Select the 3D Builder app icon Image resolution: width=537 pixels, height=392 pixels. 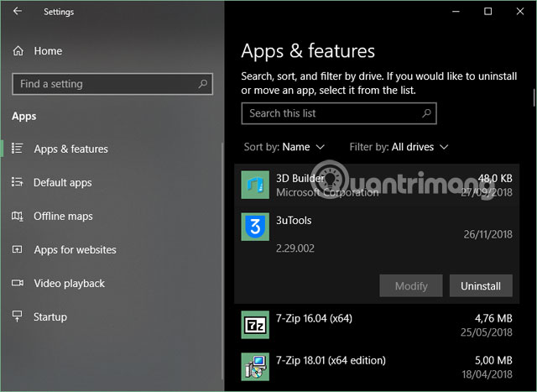point(255,185)
